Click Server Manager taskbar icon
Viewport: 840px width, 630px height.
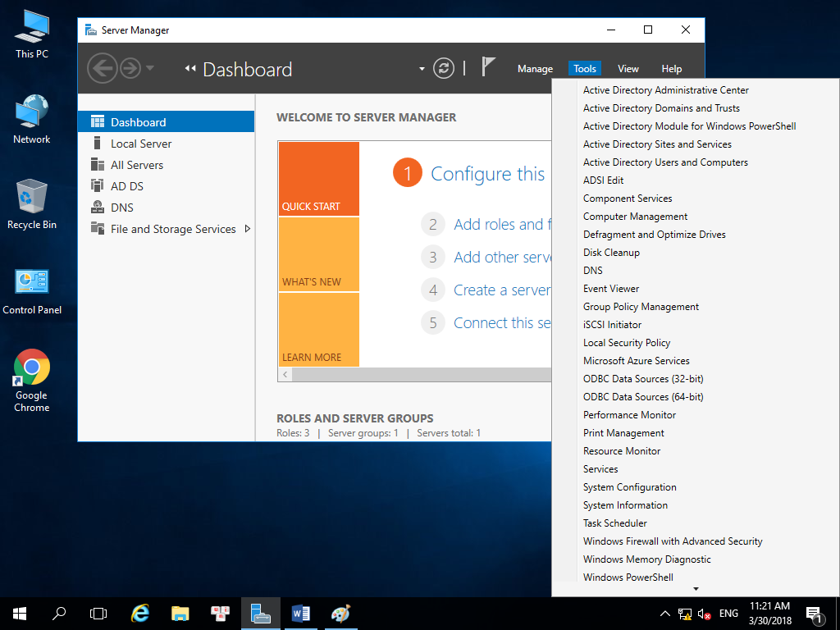(x=260, y=614)
